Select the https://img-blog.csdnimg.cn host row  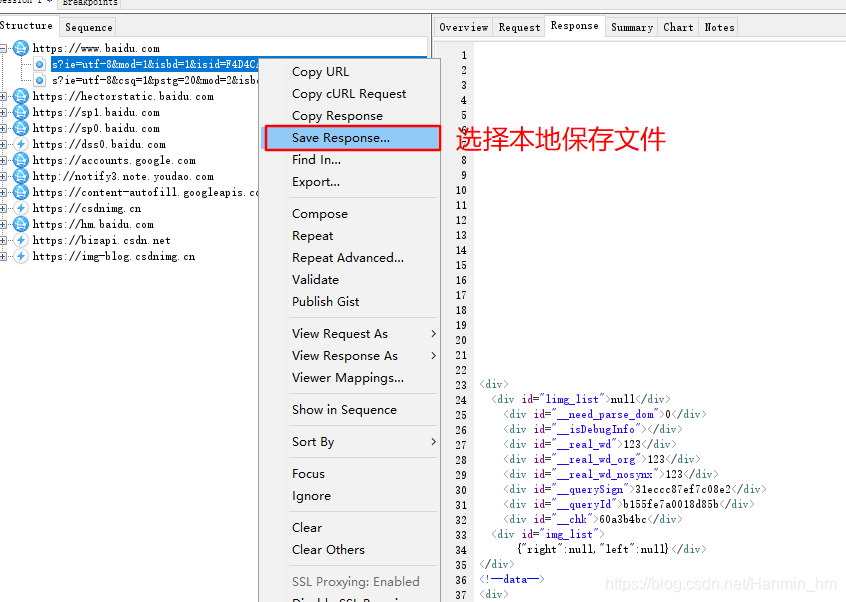click(x=114, y=256)
